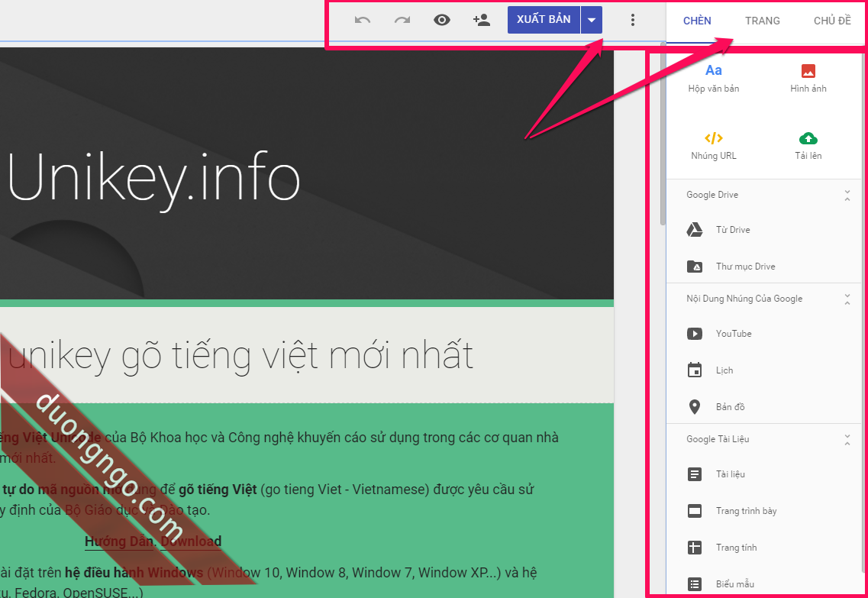Embed a URL (Nhúng URL)
The width and height of the screenshot is (868, 598).
[714, 146]
